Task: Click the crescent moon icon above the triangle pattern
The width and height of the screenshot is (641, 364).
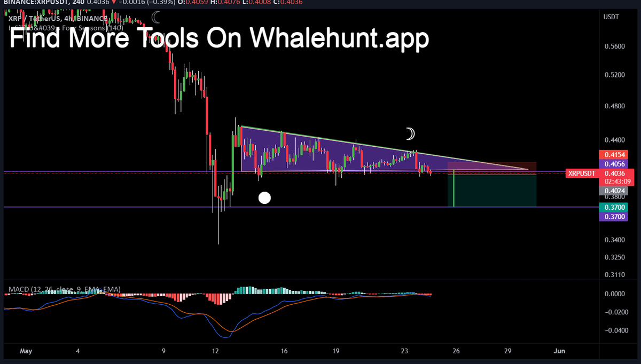Action: pyautogui.click(x=409, y=133)
